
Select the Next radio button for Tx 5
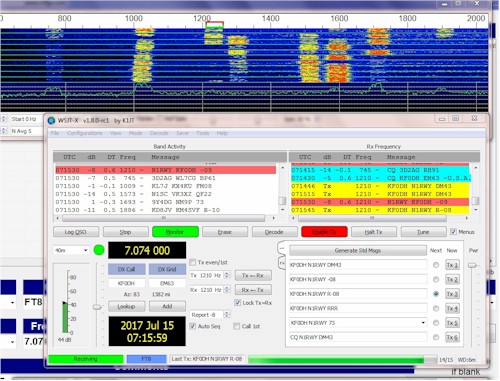(436, 323)
